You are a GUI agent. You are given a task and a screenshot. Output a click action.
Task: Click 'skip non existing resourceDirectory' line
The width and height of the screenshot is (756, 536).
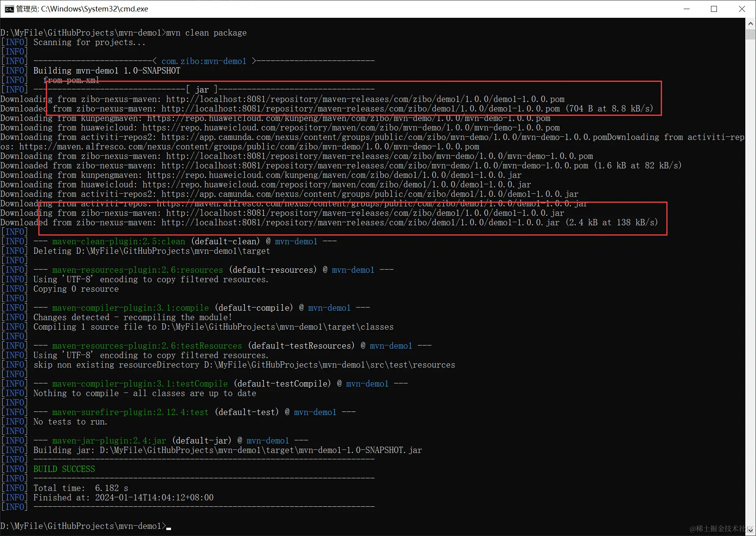(x=244, y=365)
